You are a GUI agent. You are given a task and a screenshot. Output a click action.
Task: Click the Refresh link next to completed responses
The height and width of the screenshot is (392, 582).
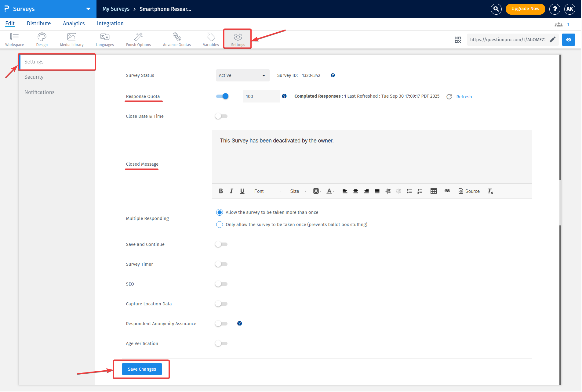click(464, 96)
